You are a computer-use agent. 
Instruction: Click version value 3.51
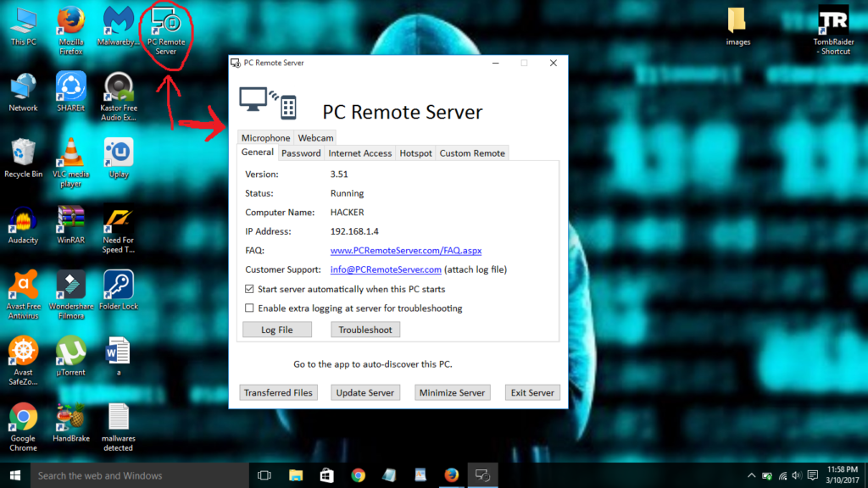point(339,175)
